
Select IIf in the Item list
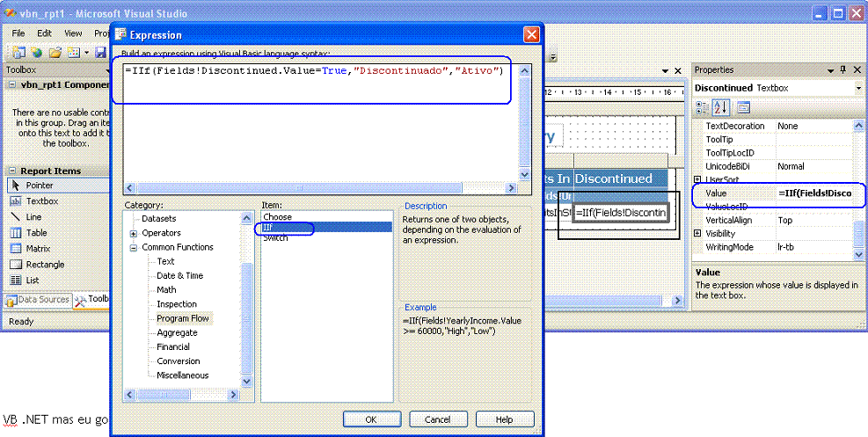tap(326, 228)
